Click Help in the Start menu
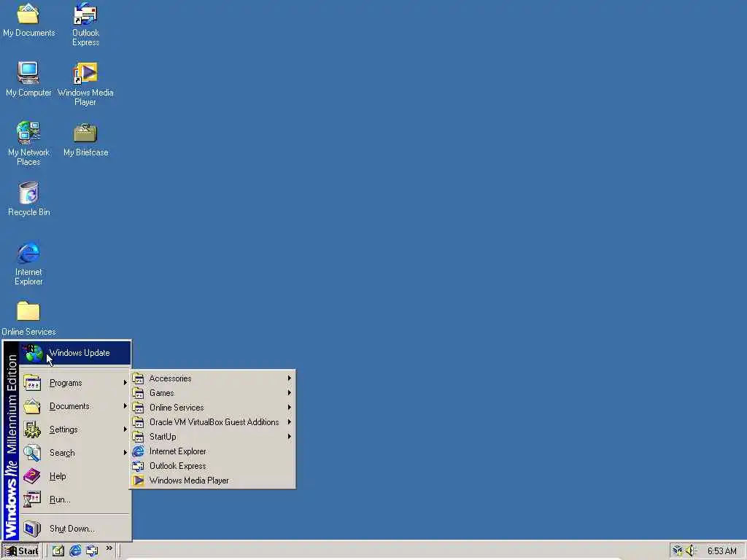The width and height of the screenshot is (747, 560). pyautogui.click(x=75, y=476)
